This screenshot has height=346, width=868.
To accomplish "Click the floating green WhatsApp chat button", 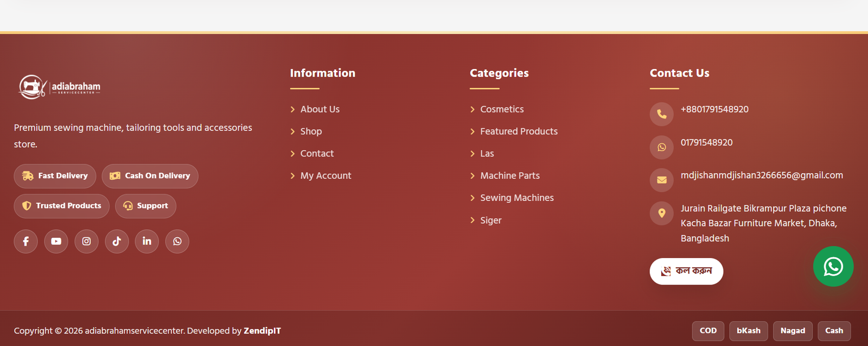I will (x=833, y=267).
